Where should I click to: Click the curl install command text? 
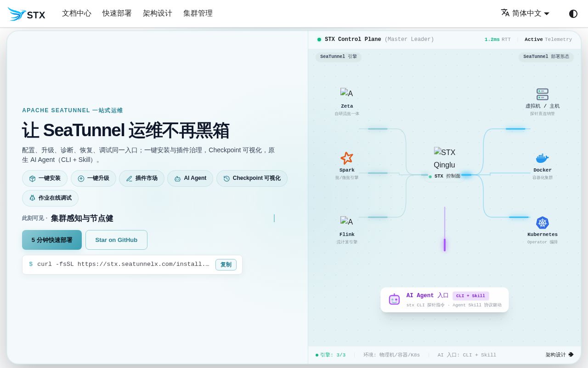(x=123, y=264)
